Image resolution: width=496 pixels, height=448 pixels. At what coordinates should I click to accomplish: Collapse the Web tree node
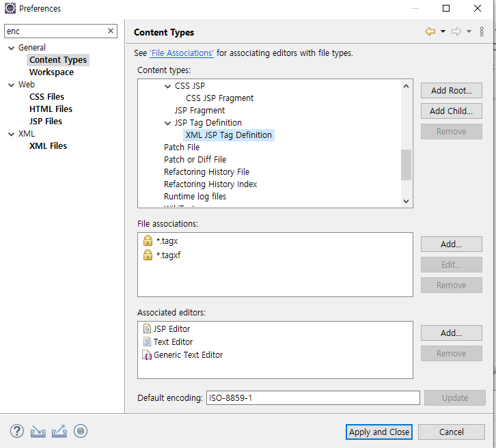point(12,85)
